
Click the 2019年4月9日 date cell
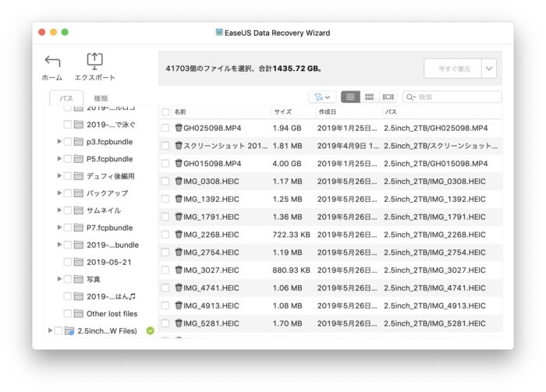coord(348,146)
